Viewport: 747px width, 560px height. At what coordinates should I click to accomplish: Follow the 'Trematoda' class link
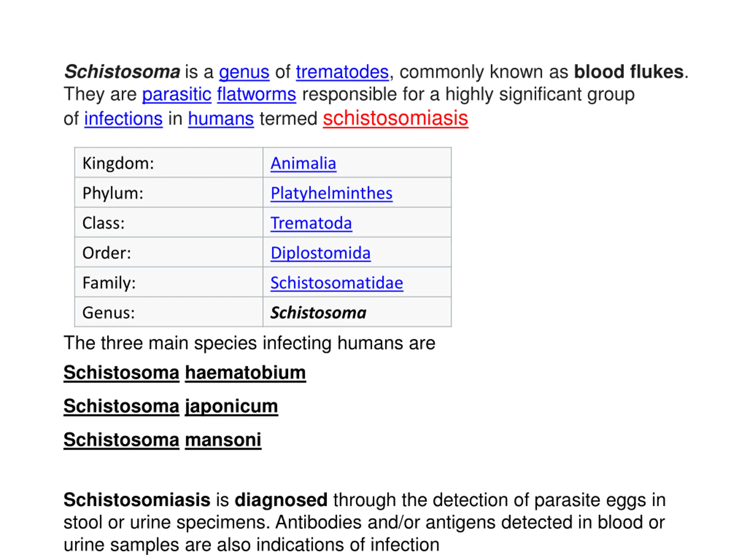point(311,223)
